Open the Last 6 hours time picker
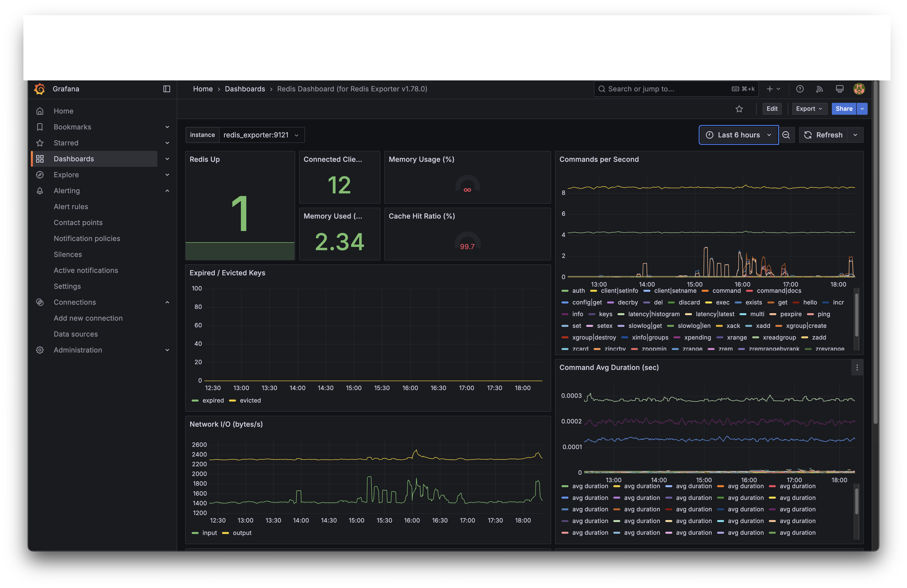 (738, 135)
